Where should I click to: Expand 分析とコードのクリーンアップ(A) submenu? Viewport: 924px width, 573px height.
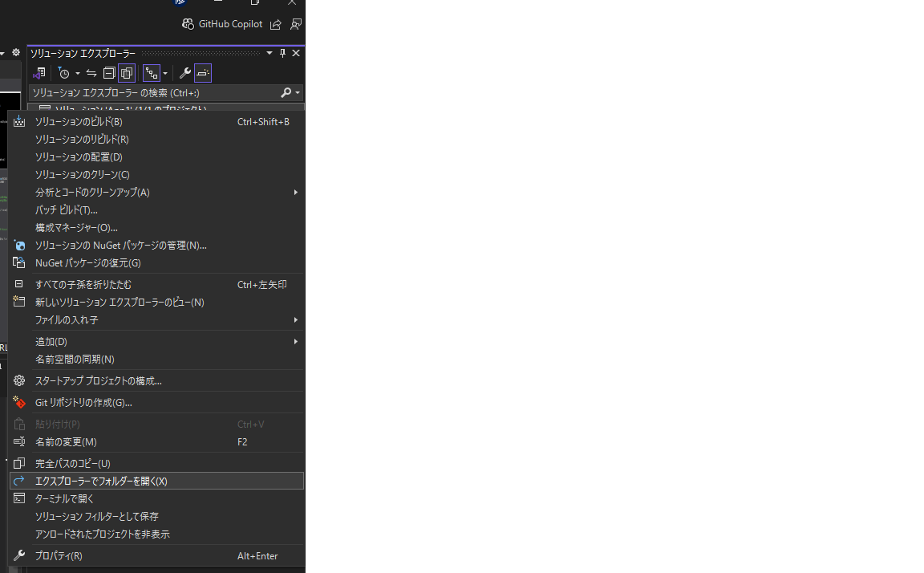point(156,192)
